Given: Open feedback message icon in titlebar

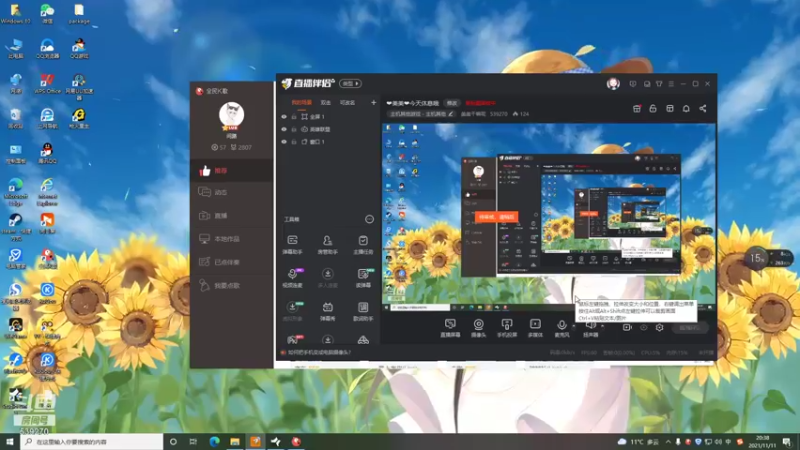Looking at the screenshot, I should click(633, 84).
